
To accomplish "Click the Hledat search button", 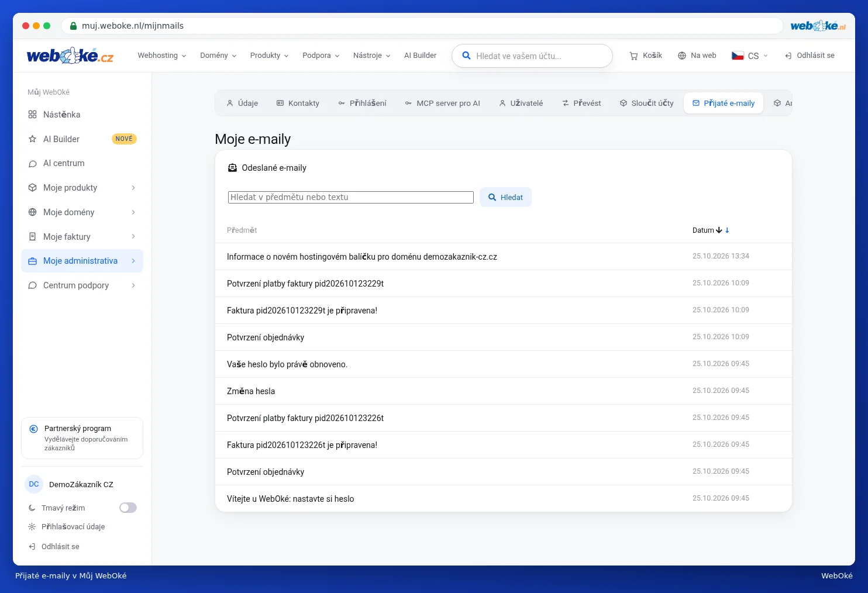I will click(505, 198).
